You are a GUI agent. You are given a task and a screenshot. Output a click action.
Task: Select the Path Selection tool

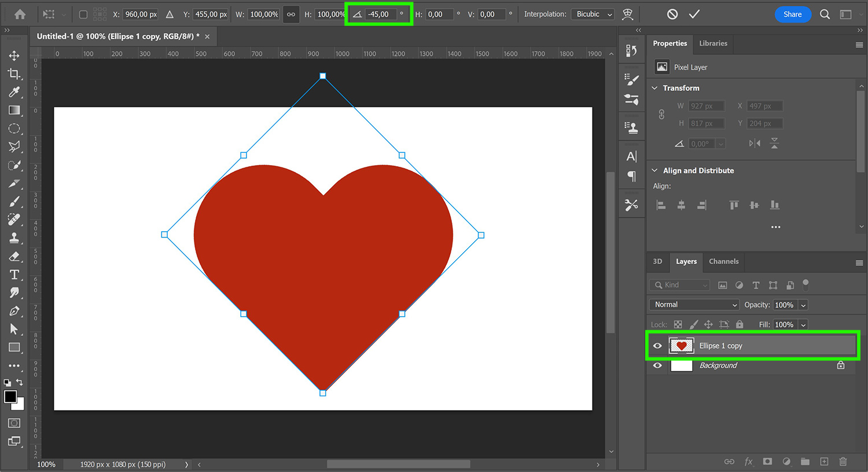coord(14,329)
